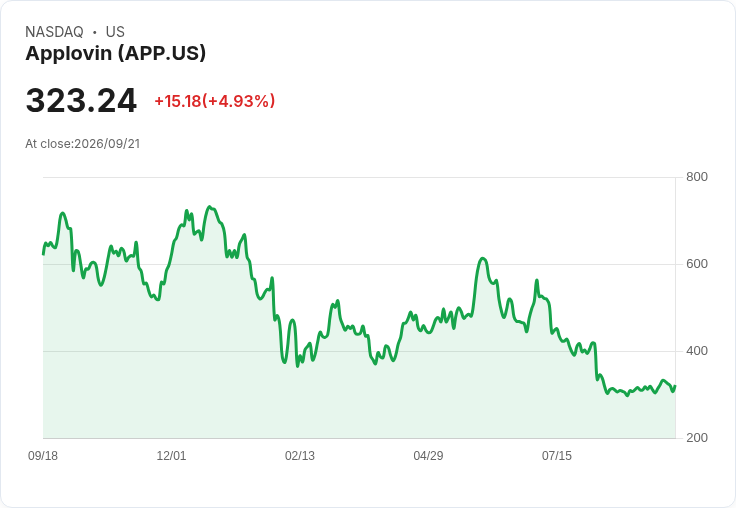736x508 pixels.
Task: Click the NASDAQ exchange label
Action: [x=54, y=32]
